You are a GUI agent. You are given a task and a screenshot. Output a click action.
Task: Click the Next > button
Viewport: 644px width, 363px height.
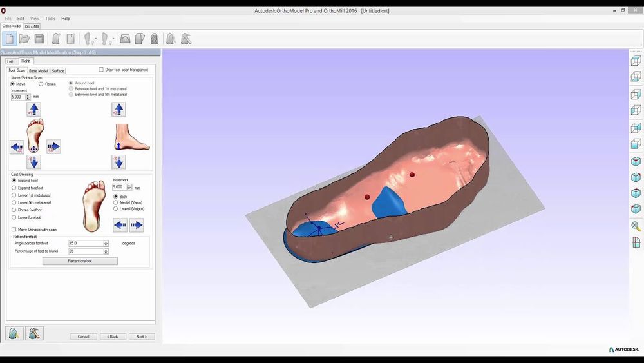pos(142,337)
